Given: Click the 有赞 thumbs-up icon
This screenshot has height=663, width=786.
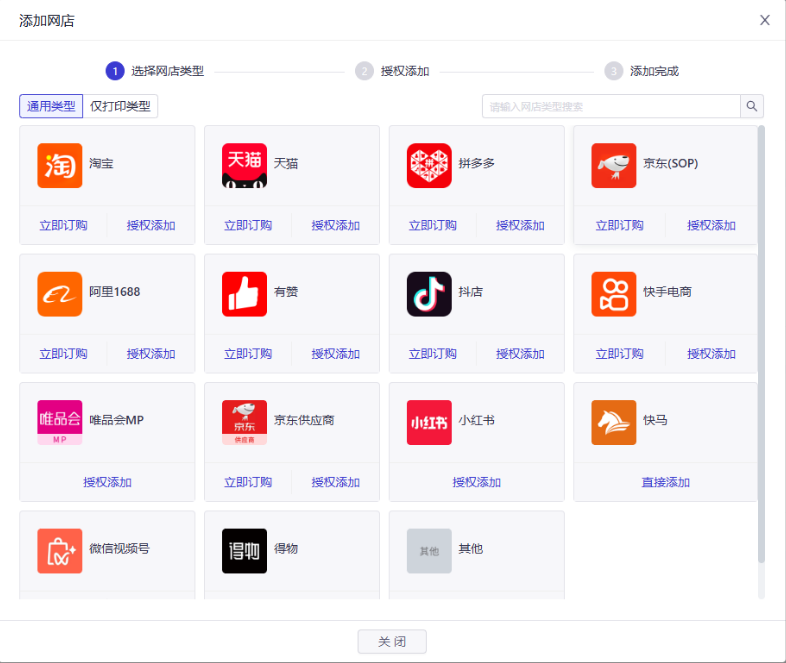Looking at the screenshot, I should (244, 294).
